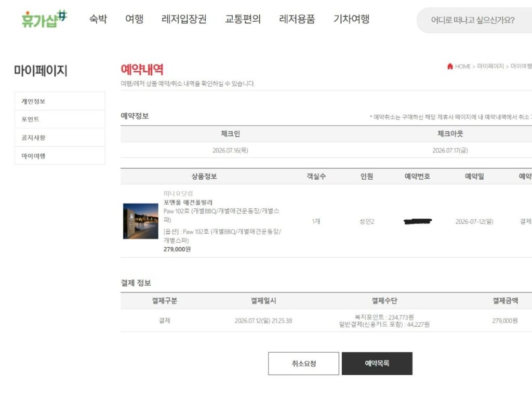
Task: Click the 예약내역 page heading
Action: pyautogui.click(x=142, y=70)
